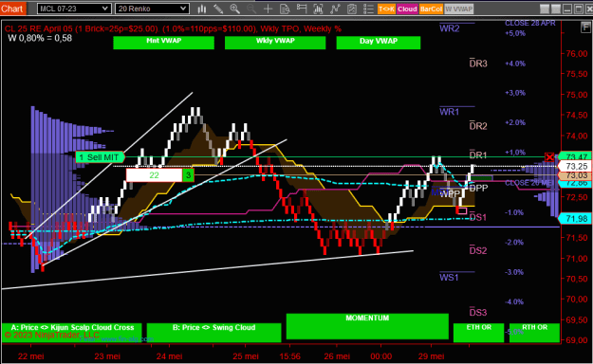Click the Day VWAP green button
This screenshot has width=593, height=364.
pyautogui.click(x=379, y=43)
